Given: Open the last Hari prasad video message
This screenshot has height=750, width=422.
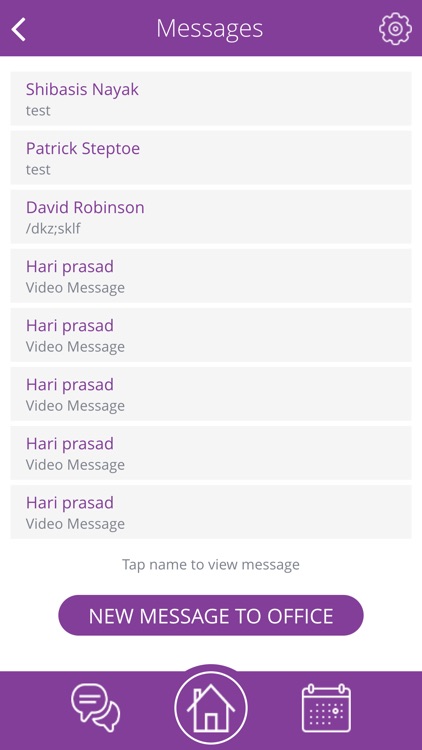Looking at the screenshot, I should point(211,512).
